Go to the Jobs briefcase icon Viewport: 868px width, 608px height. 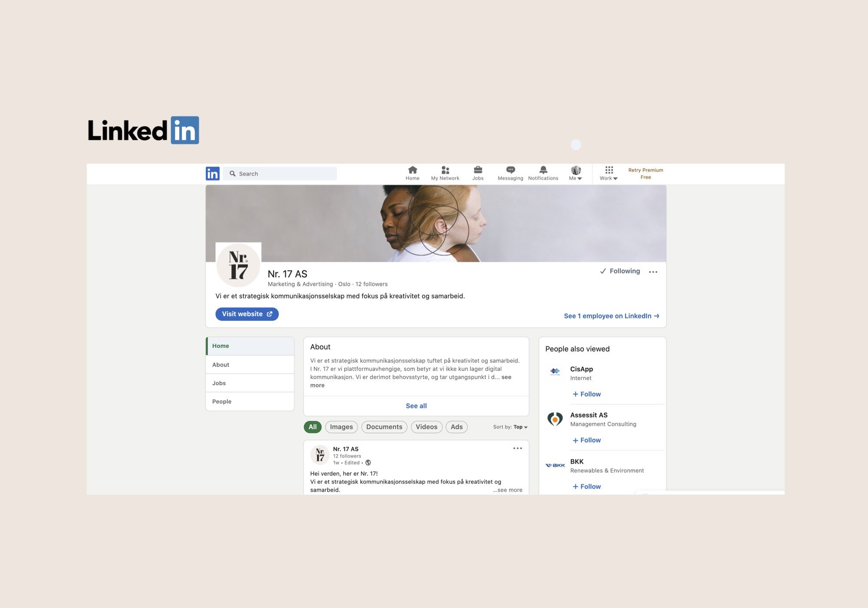click(x=478, y=170)
